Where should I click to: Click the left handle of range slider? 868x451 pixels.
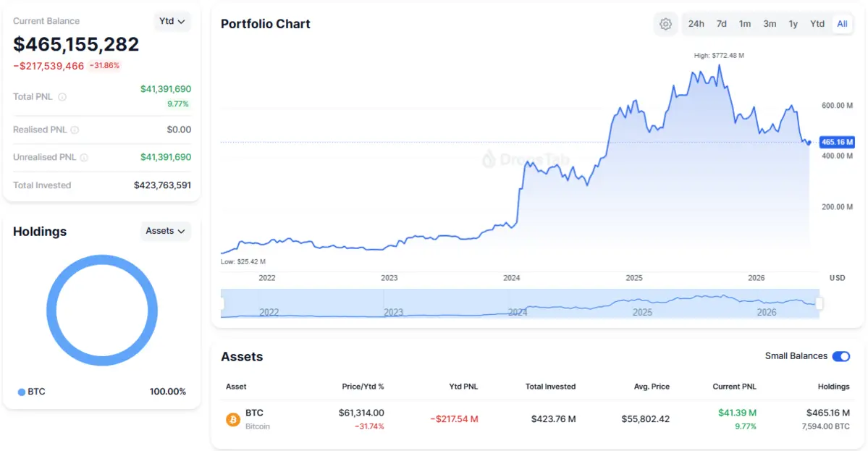click(222, 303)
